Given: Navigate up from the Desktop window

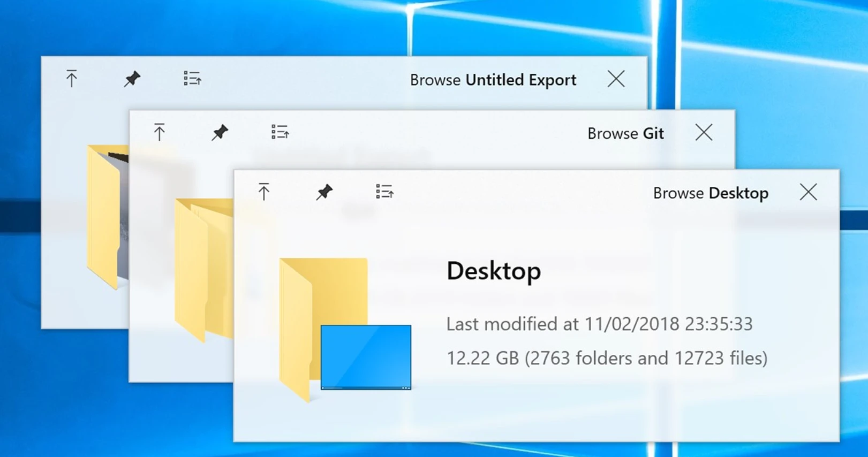Looking at the screenshot, I should click(x=263, y=192).
